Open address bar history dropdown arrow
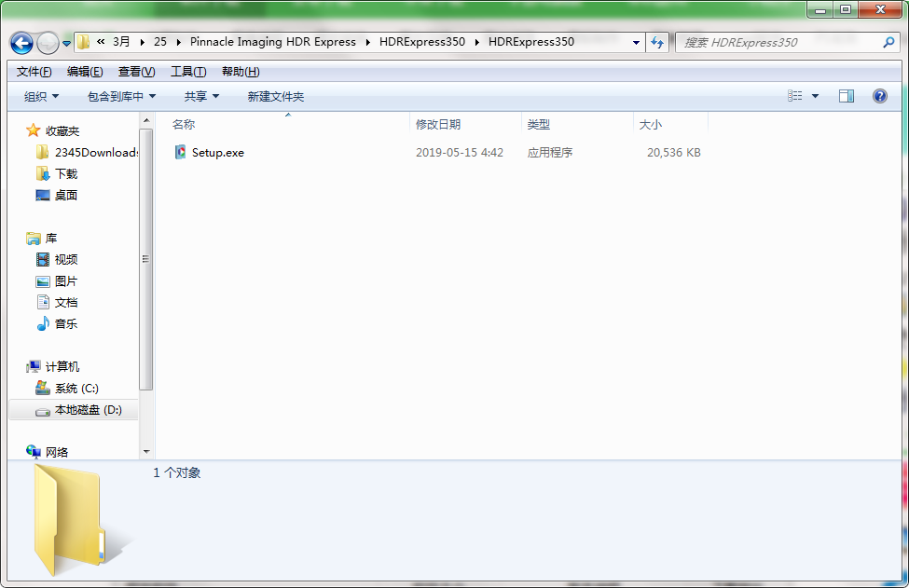The image size is (909, 588). [x=636, y=42]
